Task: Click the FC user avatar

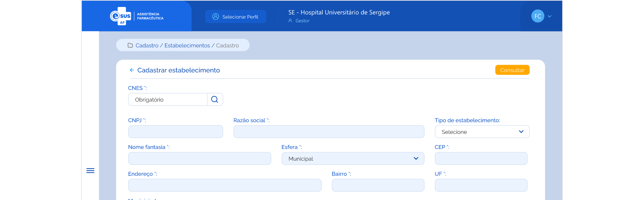Action: coord(537,16)
